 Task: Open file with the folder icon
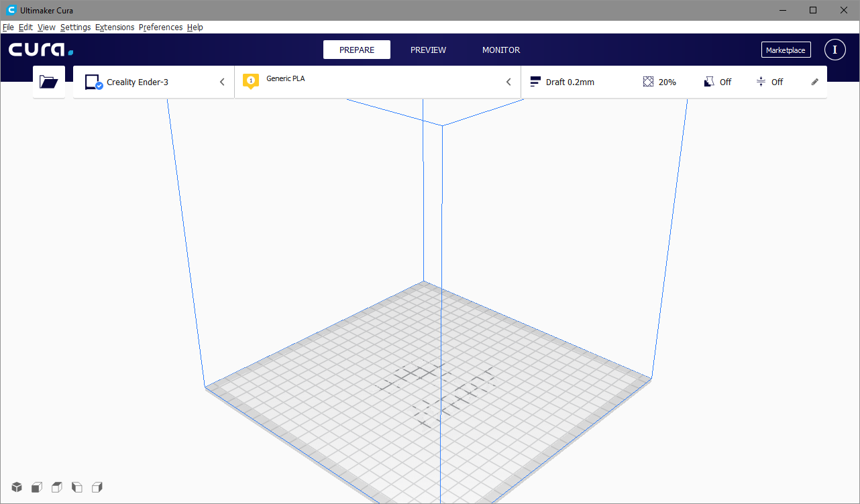(x=49, y=82)
